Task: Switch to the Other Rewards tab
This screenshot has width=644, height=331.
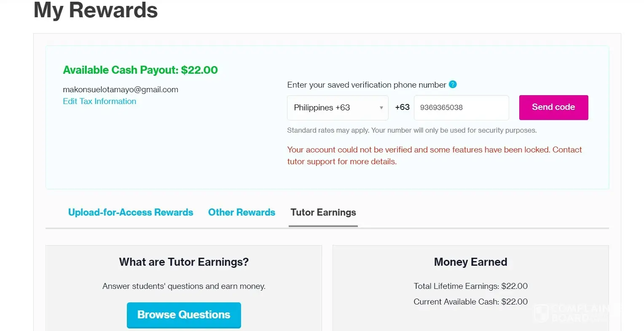Action: coord(241,213)
